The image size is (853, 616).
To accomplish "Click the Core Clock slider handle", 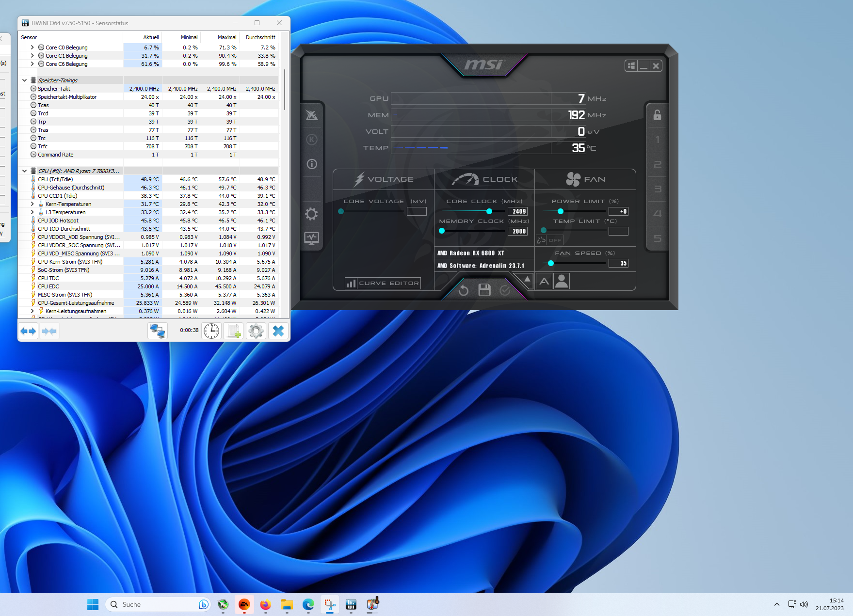I will tap(489, 211).
